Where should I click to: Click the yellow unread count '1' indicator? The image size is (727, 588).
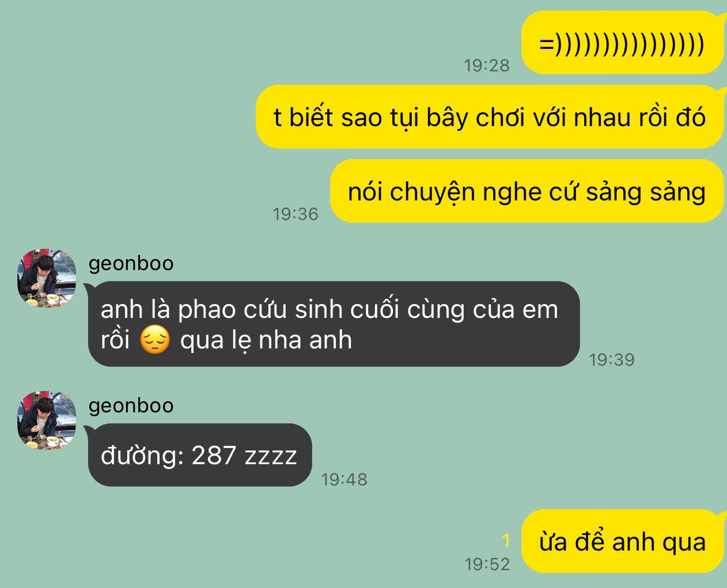click(x=506, y=541)
